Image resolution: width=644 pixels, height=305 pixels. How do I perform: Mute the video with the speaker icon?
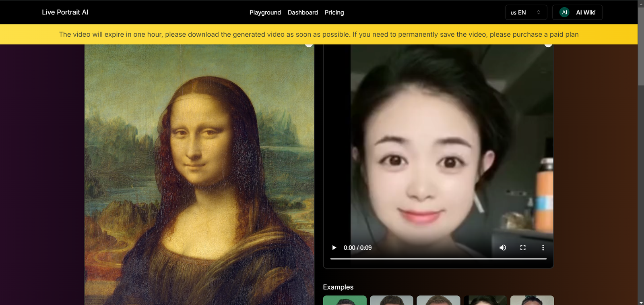(503, 248)
